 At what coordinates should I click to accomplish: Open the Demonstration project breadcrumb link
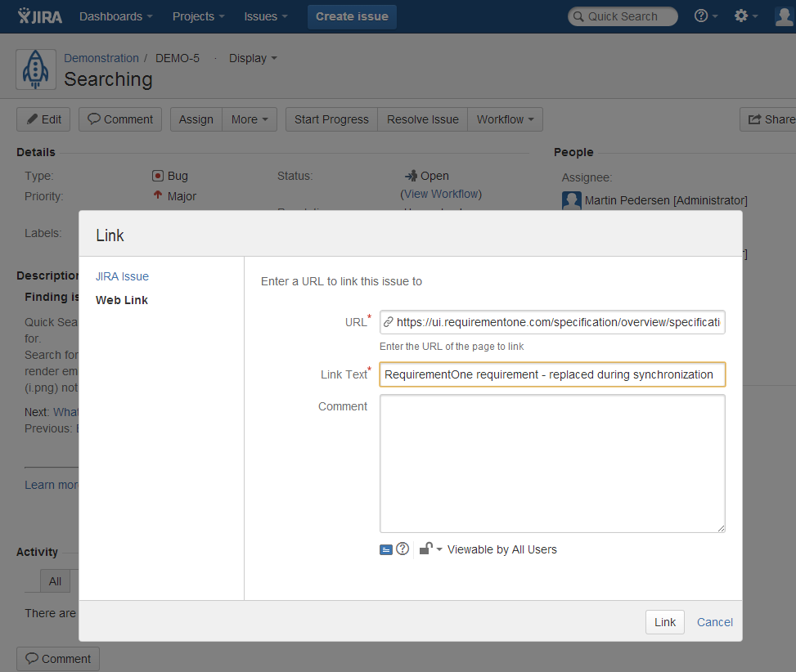pyautogui.click(x=101, y=58)
